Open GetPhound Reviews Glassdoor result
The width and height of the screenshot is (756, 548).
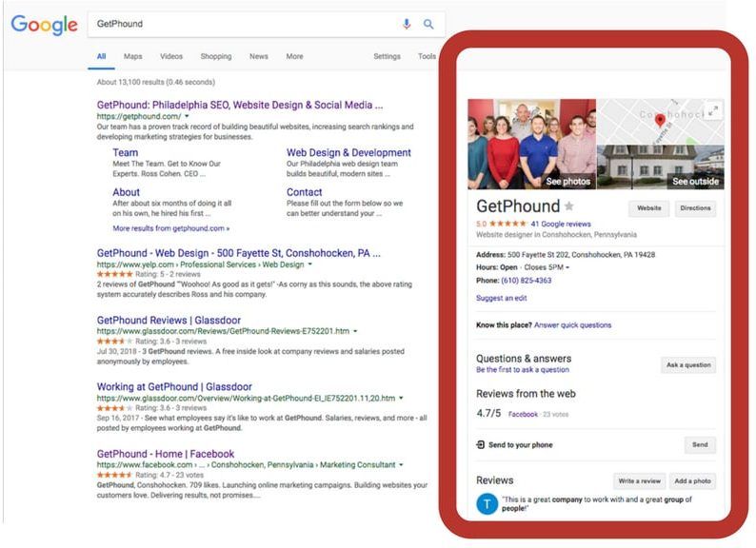tap(169, 321)
